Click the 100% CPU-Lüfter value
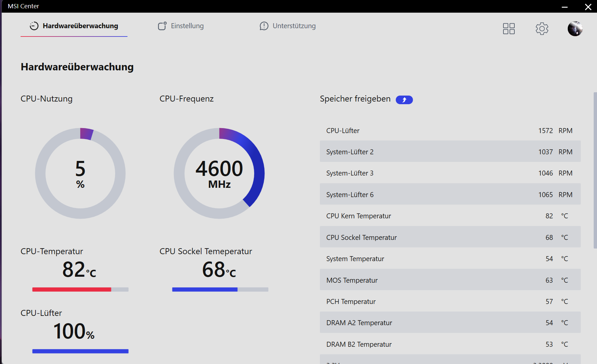The width and height of the screenshot is (597, 364). tap(74, 331)
